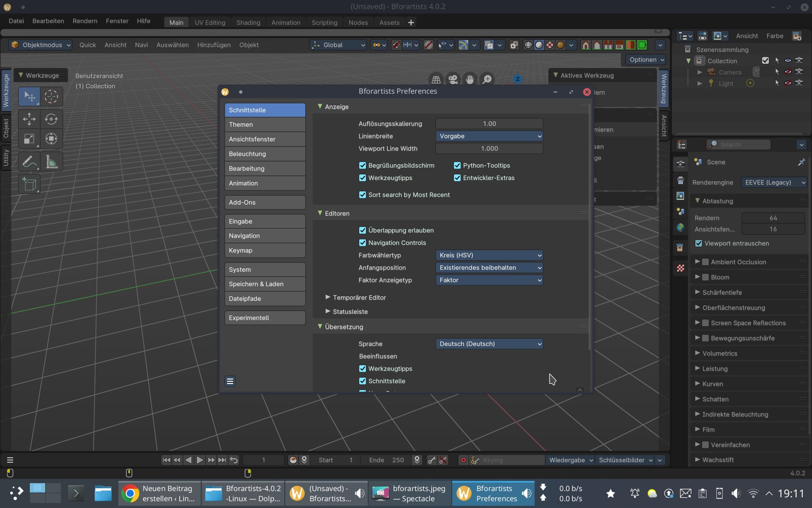Jump to first frame in timeline

166,460
